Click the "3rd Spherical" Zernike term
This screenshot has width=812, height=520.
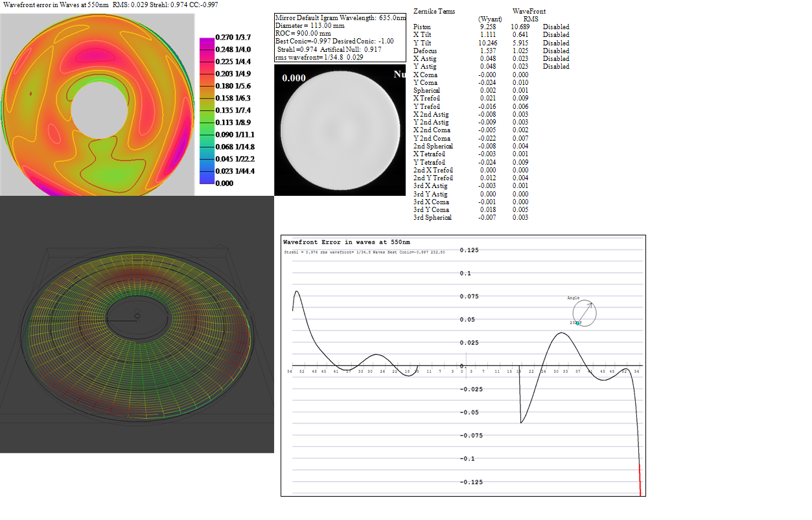[432, 217]
